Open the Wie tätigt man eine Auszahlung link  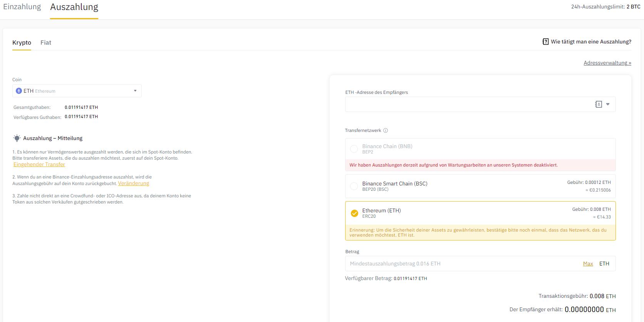pyautogui.click(x=591, y=42)
